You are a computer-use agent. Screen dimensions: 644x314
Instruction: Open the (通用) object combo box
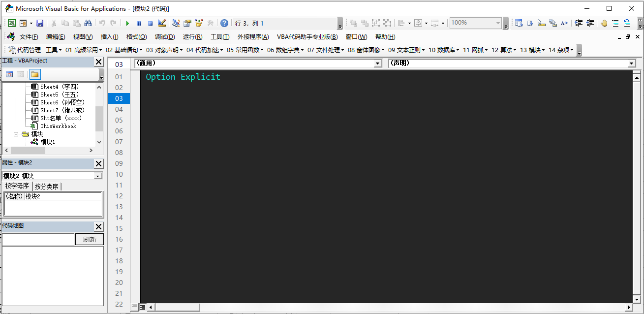(x=258, y=63)
